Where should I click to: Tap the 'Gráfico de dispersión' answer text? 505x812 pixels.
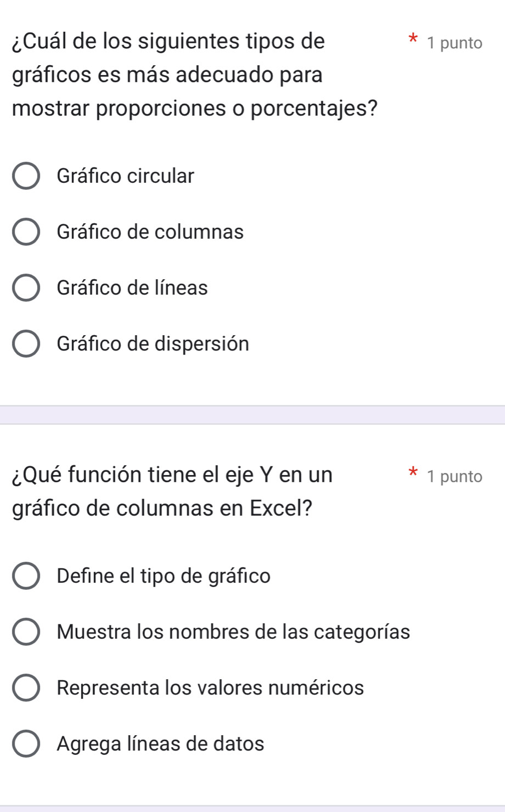pyautogui.click(x=153, y=344)
